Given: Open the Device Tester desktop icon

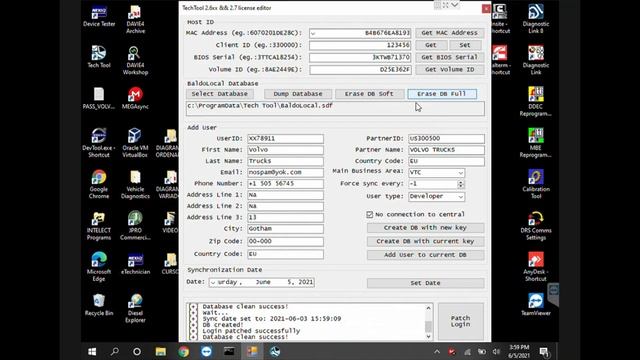Looking at the screenshot, I should (99, 16).
